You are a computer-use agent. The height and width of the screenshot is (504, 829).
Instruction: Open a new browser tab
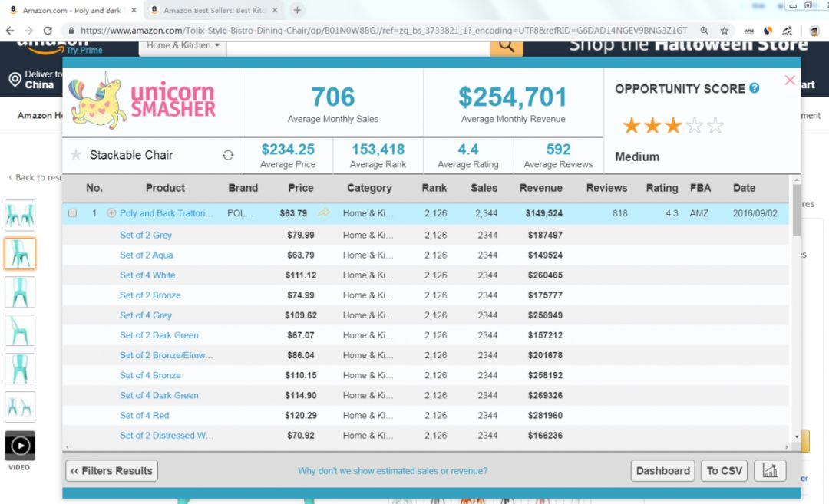pyautogui.click(x=297, y=10)
